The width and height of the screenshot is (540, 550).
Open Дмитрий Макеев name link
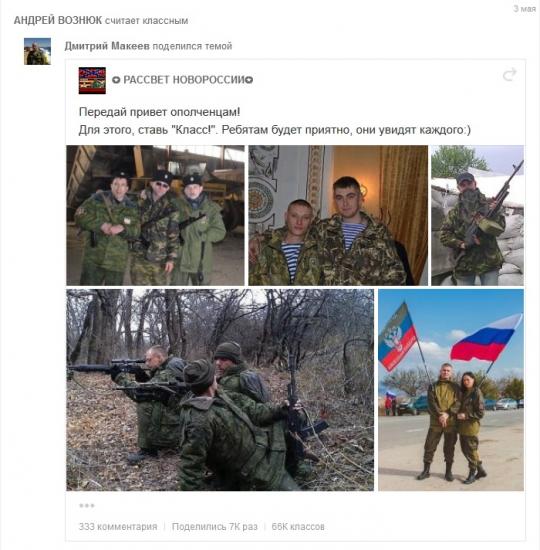(107, 46)
